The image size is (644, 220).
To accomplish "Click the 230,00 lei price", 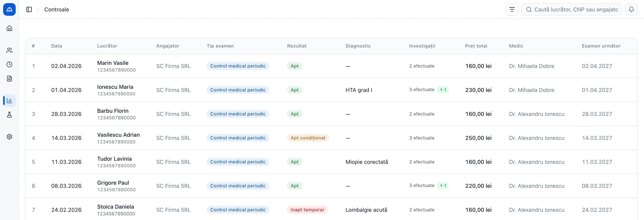I will (478, 90).
